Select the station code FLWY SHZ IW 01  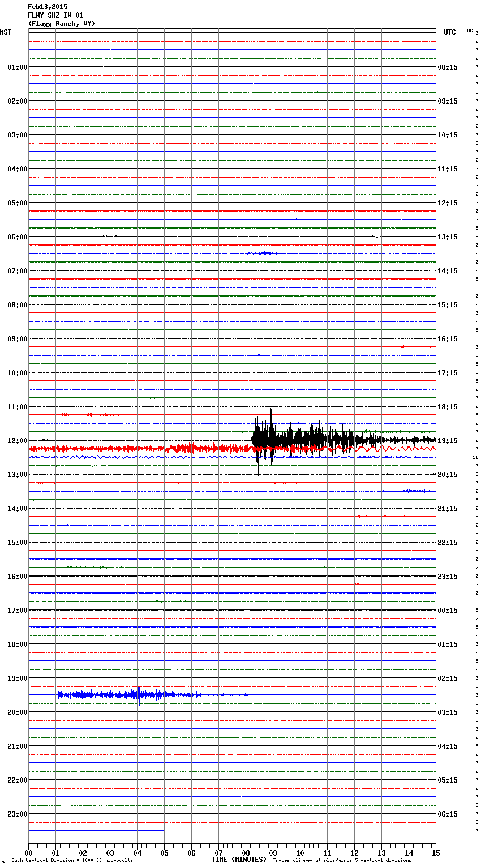click(55, 15)
